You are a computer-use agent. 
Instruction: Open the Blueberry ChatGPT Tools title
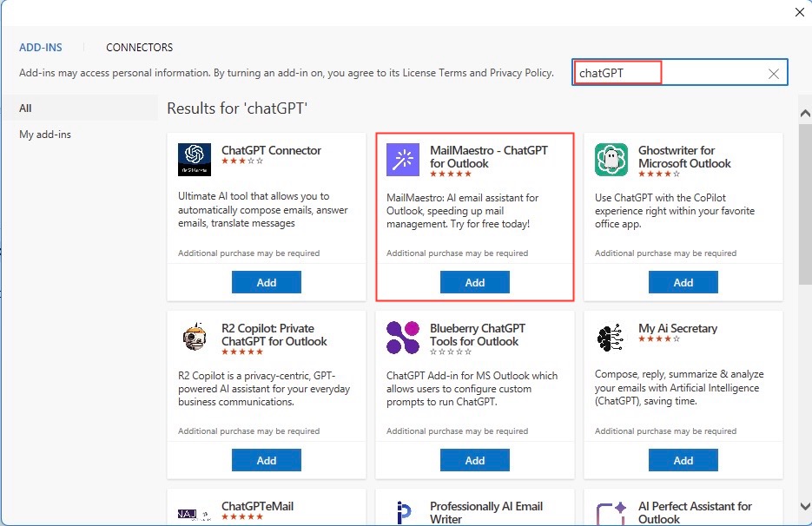(478, 335)
